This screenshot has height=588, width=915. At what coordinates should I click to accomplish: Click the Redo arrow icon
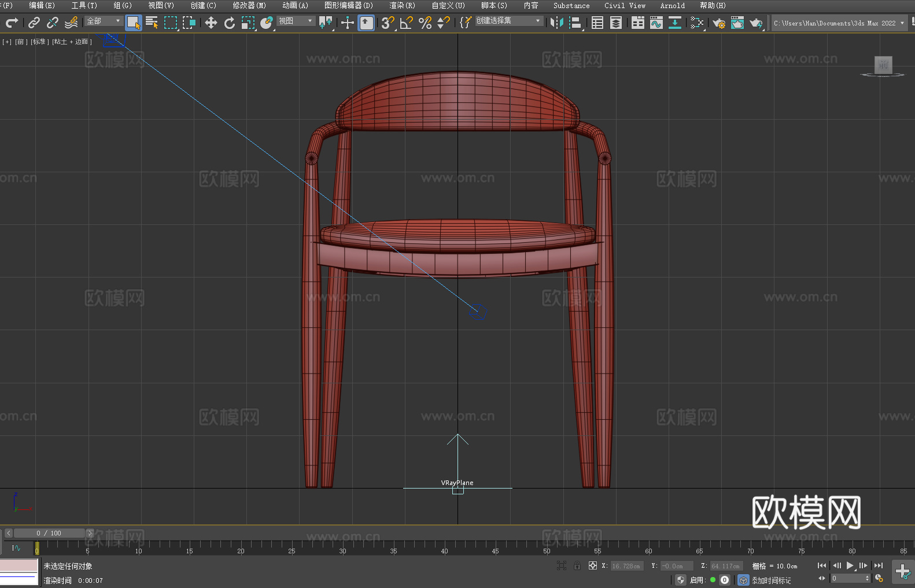12,23
